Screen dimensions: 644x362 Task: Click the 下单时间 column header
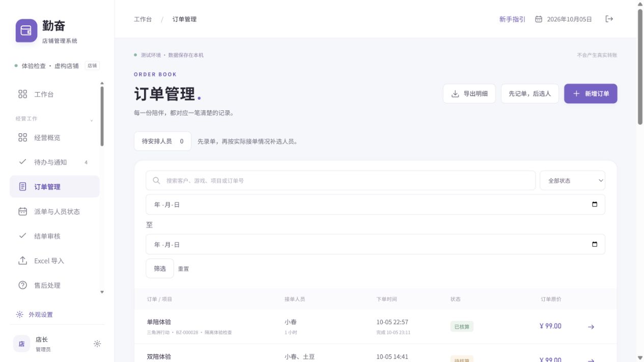click(x=386, y=299)
